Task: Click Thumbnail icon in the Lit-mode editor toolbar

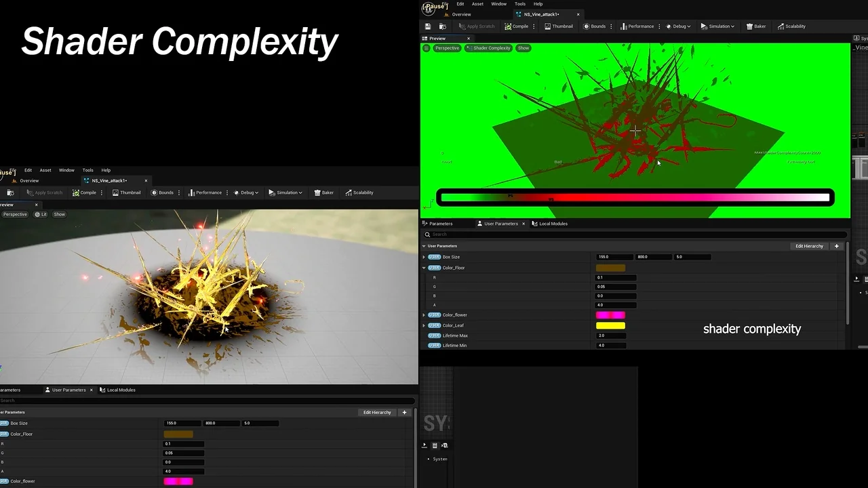Action: (127, 192)
